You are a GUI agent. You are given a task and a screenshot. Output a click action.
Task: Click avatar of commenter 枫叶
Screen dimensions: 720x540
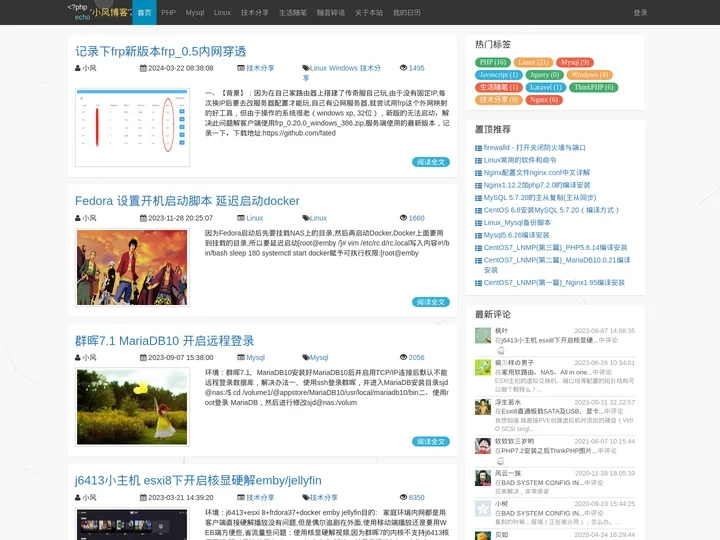(x=483, y=336)
